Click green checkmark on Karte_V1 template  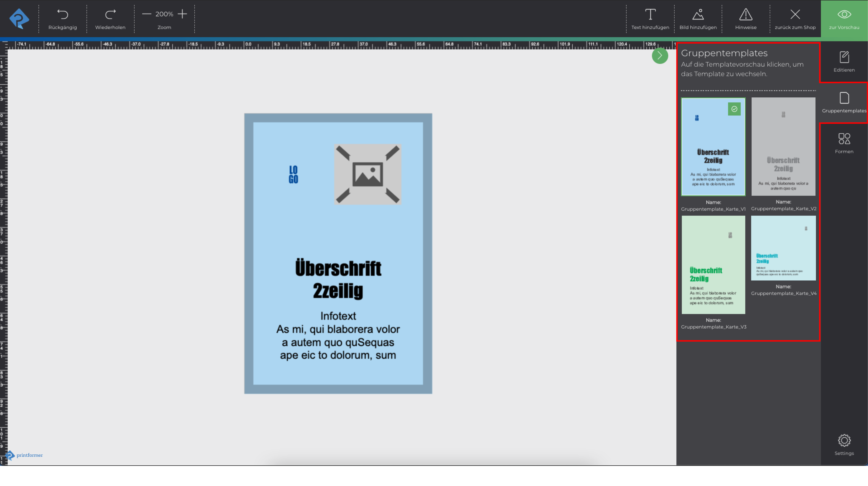[x=734, y=109]
